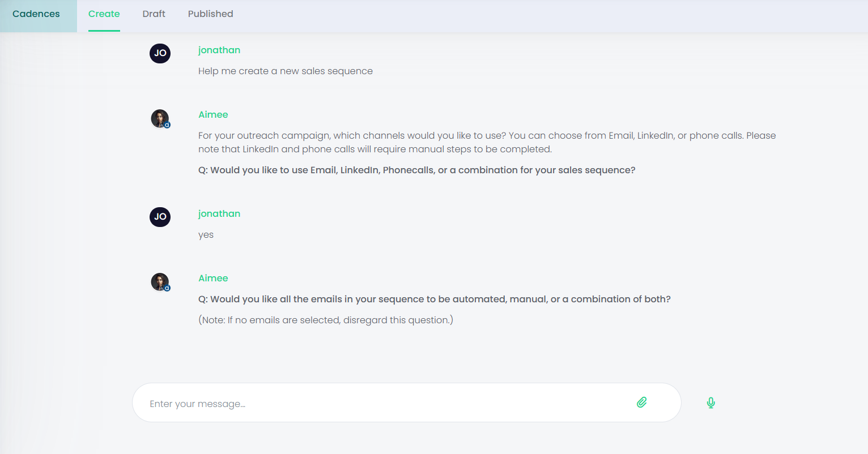Click the "Enter your message..." input field
The image size is (868, 454).
pos(385,404)
